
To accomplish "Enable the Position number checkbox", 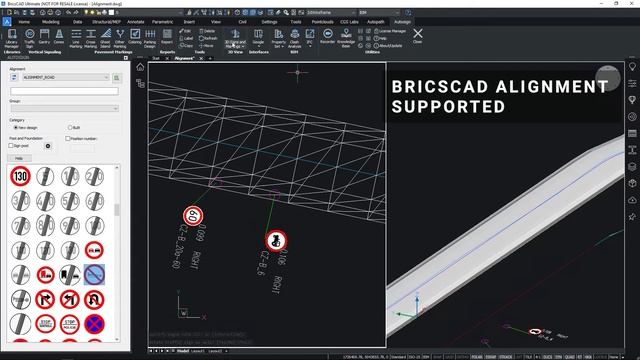I will (68, 139).
